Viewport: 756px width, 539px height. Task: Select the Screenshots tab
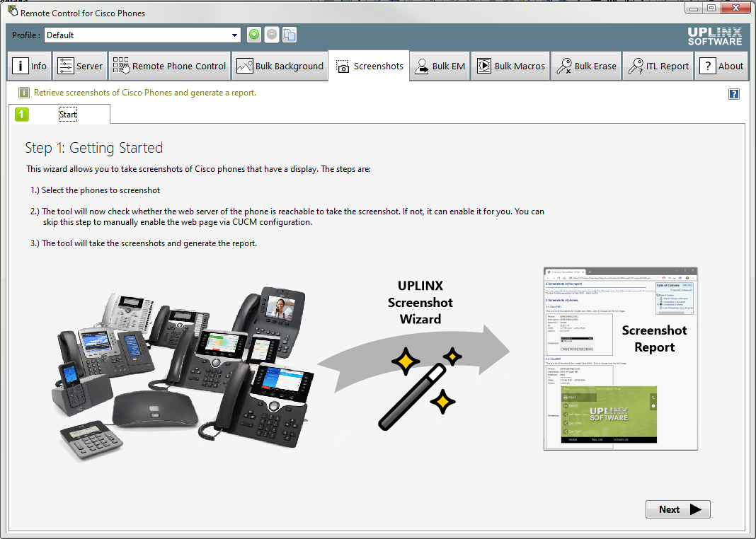pyautogui.click(x=370, y=66)
